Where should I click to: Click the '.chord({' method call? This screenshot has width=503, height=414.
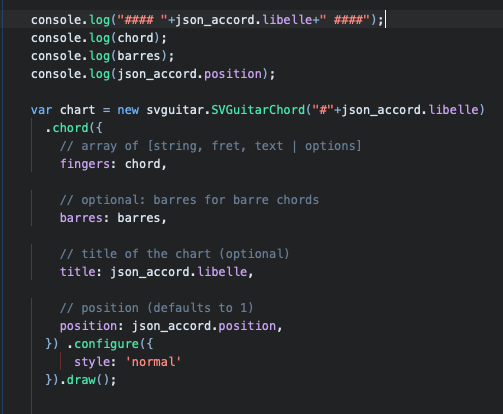pyautogui.click(x=74, y=128)
